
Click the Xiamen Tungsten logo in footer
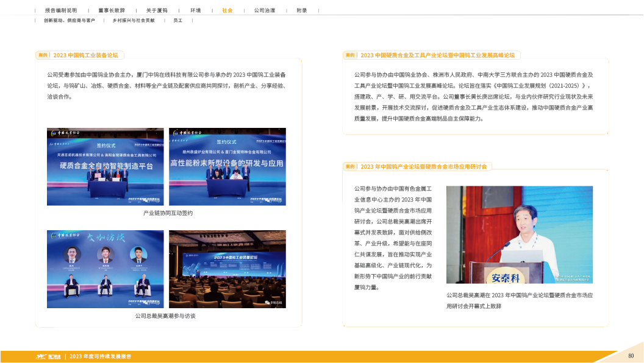49,356
